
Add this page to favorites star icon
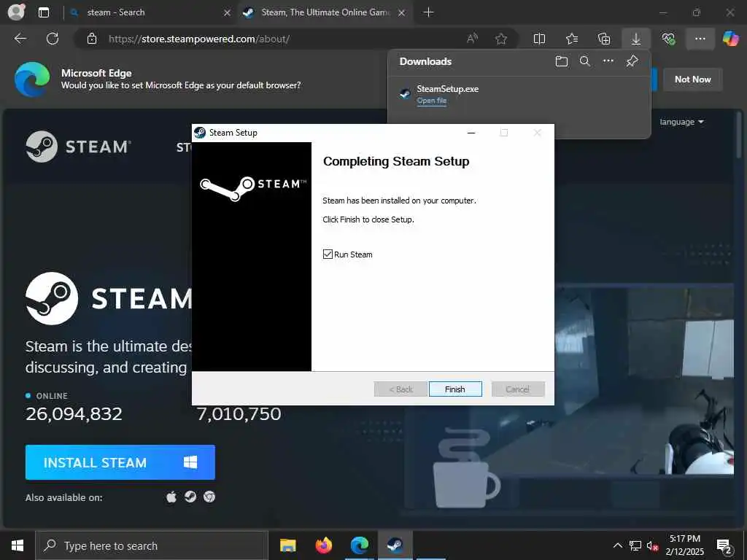[501, 39]
